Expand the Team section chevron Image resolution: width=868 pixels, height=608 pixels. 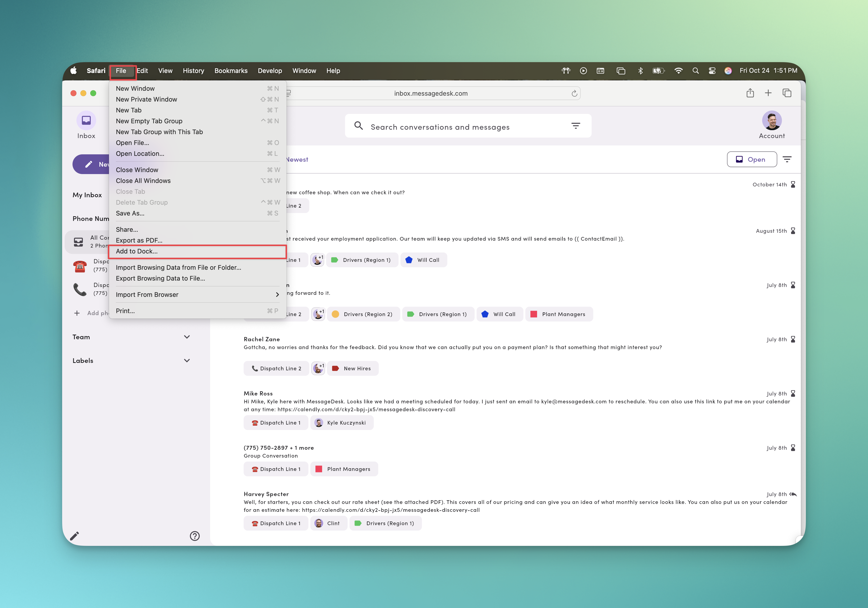pyautogui.click(x=187, y=337)
